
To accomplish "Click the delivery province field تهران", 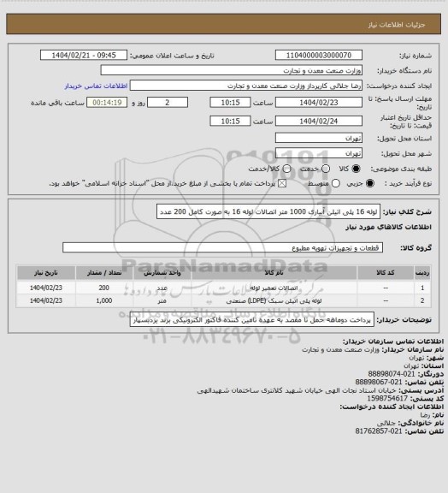I will click(x=319, y=138).
